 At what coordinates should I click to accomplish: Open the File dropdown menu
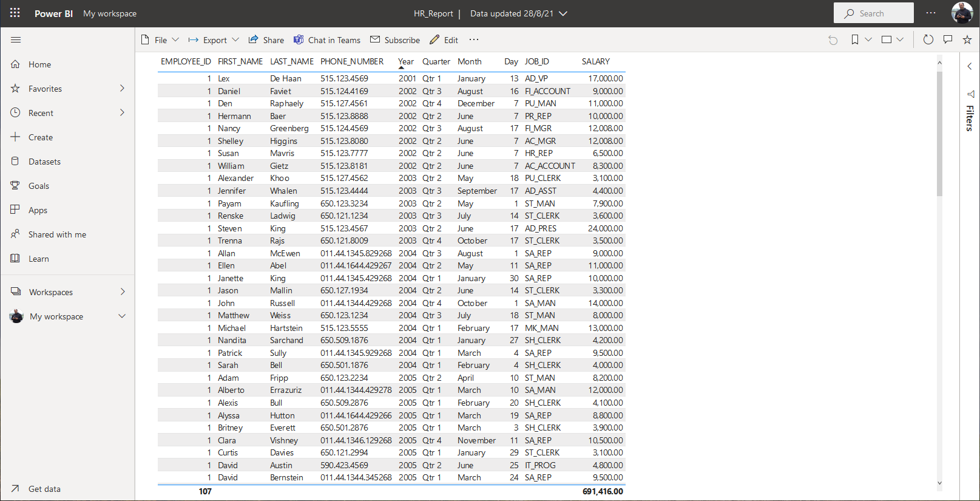click(160, 40)
